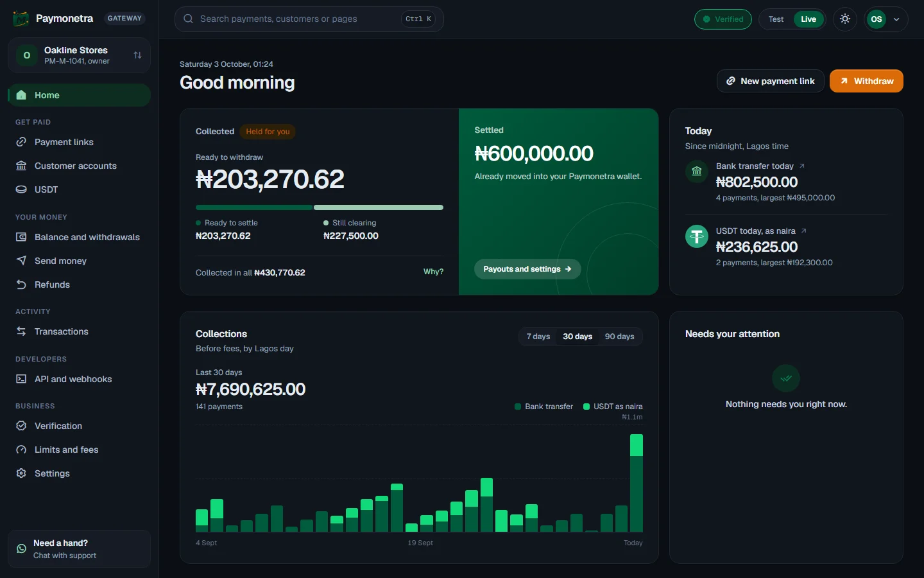Click the Verified status badge

pyautogui.click(x=723, y=19)
